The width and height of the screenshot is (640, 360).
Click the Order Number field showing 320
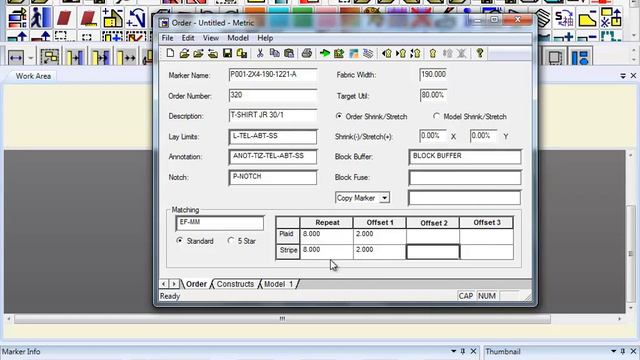[273, 96]
